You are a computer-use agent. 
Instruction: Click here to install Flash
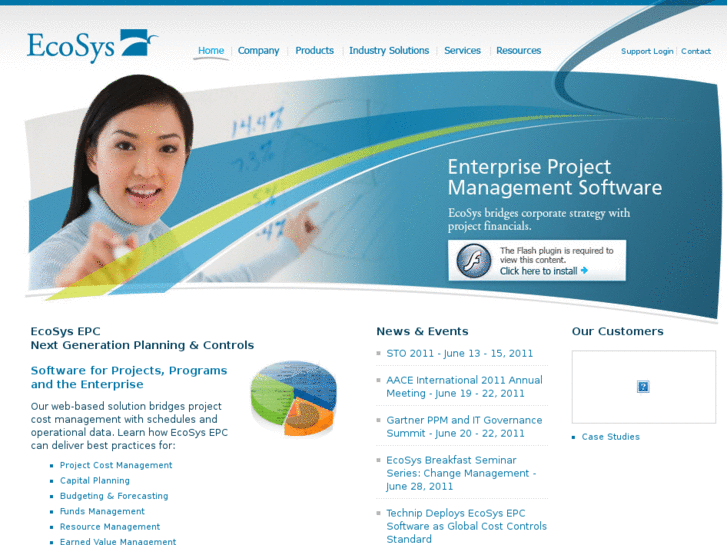pyautogui.click(x=543, y=271)
